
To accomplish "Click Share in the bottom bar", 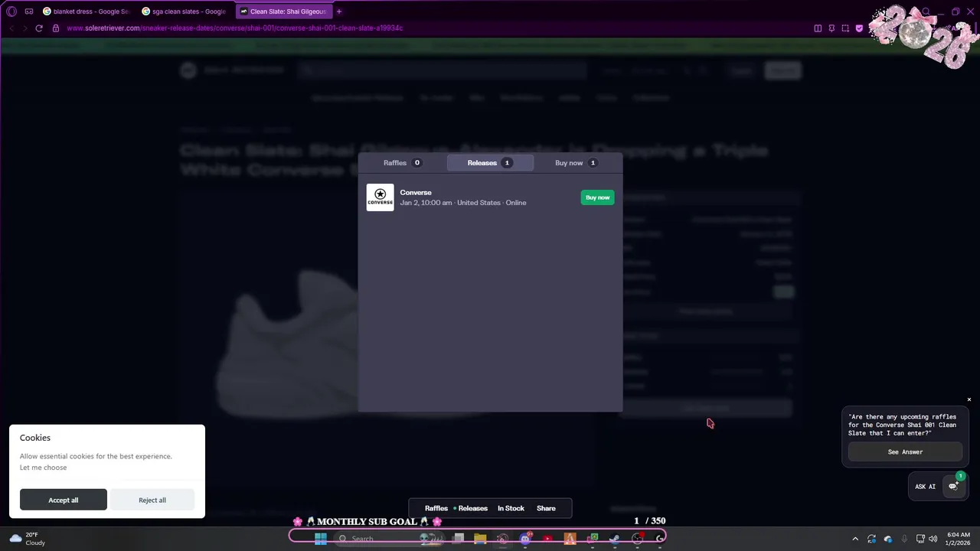I will (546, 508).
